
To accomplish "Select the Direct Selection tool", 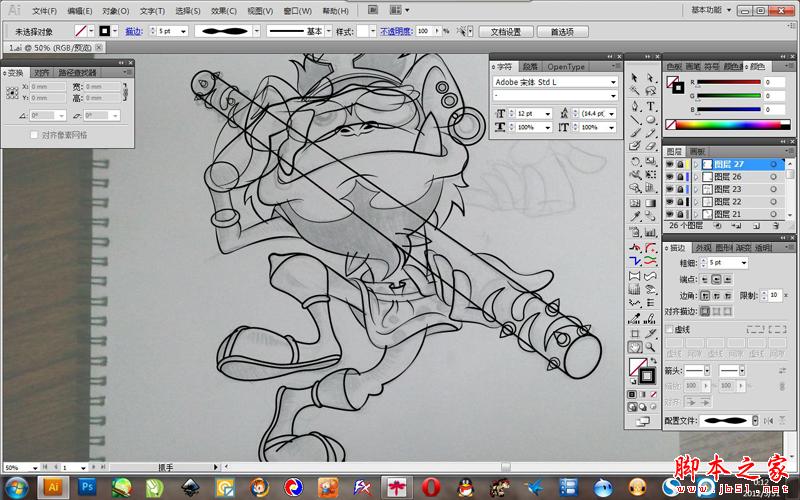I will click(x=651, y=78).
